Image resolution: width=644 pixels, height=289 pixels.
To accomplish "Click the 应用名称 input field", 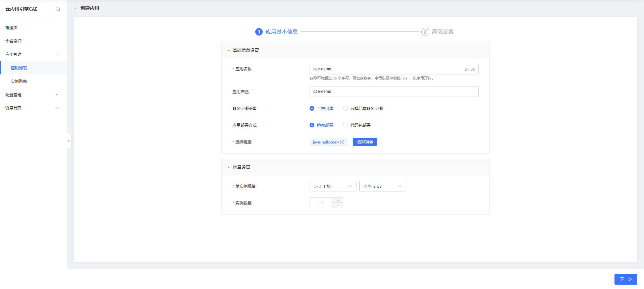I will coord(386,69).
